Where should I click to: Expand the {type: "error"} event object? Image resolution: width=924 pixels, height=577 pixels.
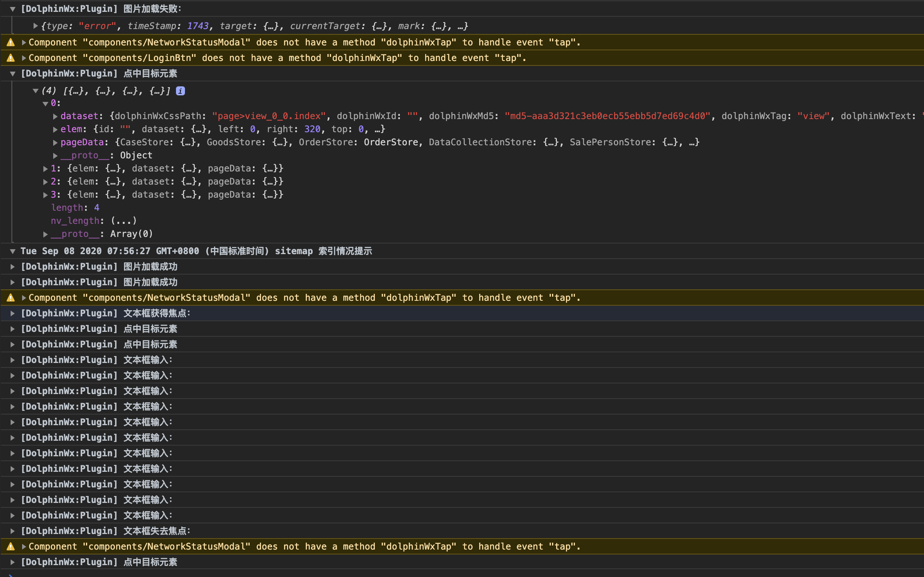pos(36,26)
